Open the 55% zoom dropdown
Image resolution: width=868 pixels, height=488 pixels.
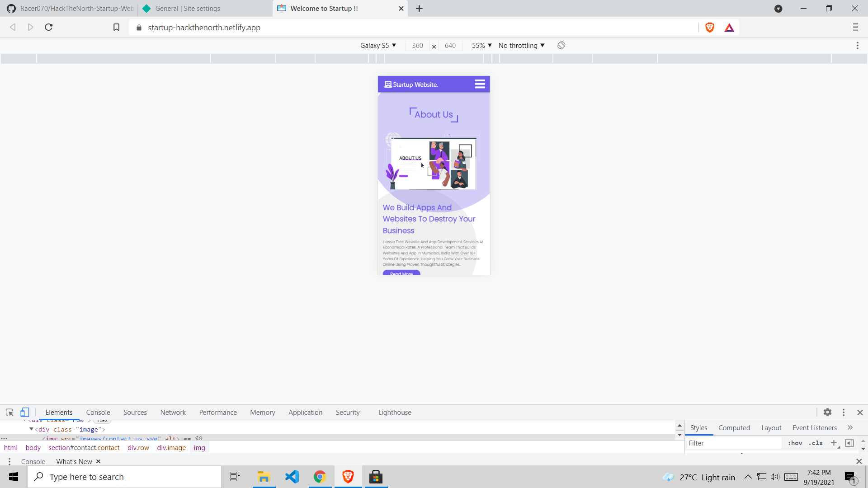481,46
